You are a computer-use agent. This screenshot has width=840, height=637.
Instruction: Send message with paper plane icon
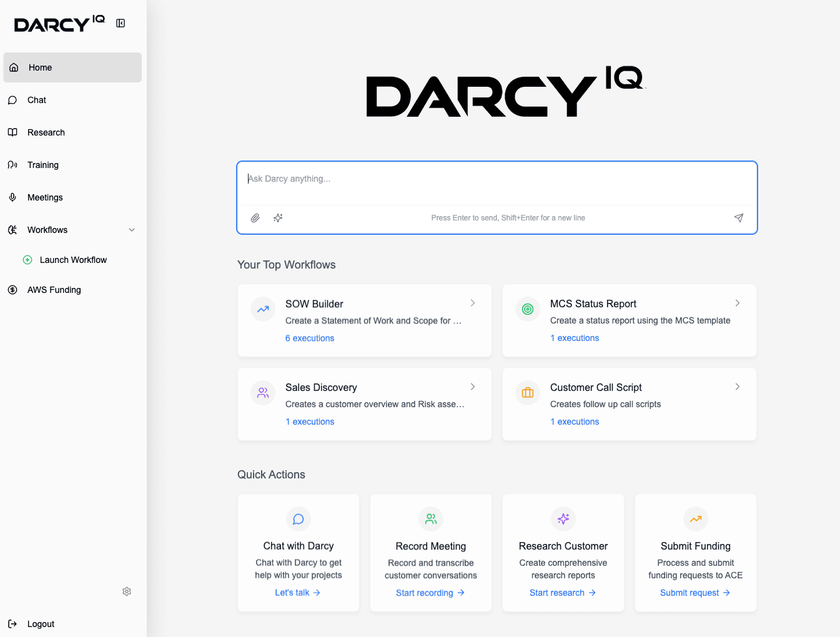[739, 218]
